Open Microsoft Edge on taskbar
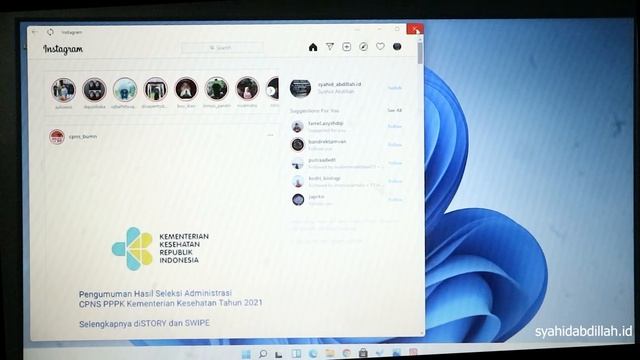 coord(313,354)
